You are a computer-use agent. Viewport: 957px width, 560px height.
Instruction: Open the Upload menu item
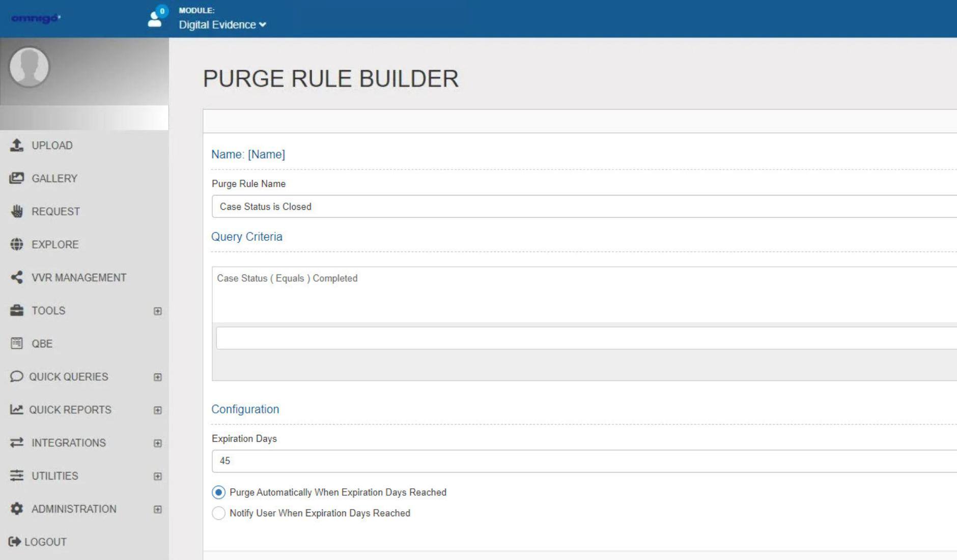[52, 146]
